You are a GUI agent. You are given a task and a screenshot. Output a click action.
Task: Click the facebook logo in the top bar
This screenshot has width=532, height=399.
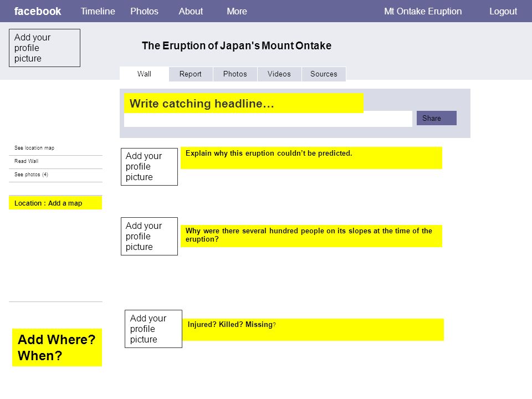pyautogui.click(x=37, y=11)
